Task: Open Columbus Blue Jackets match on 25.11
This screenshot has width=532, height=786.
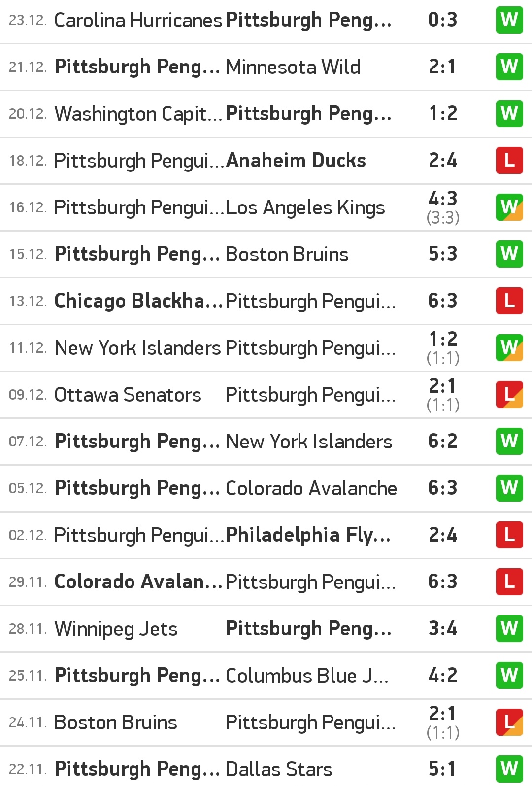Action: (306, 676)
